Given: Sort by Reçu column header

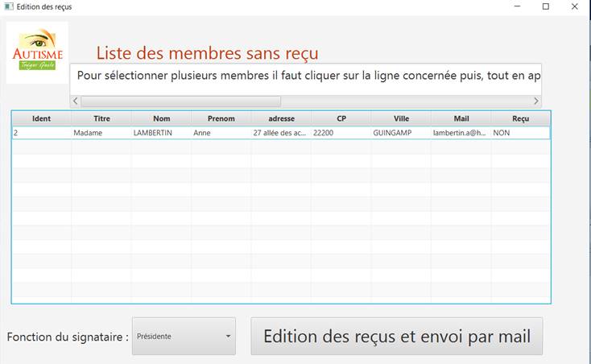Looking at the screenshot, I should point(520,118).
